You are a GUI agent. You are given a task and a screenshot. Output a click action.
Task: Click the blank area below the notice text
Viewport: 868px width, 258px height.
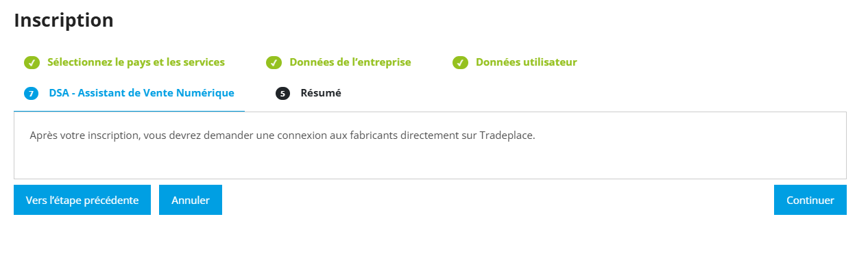[x=430, y=162]
